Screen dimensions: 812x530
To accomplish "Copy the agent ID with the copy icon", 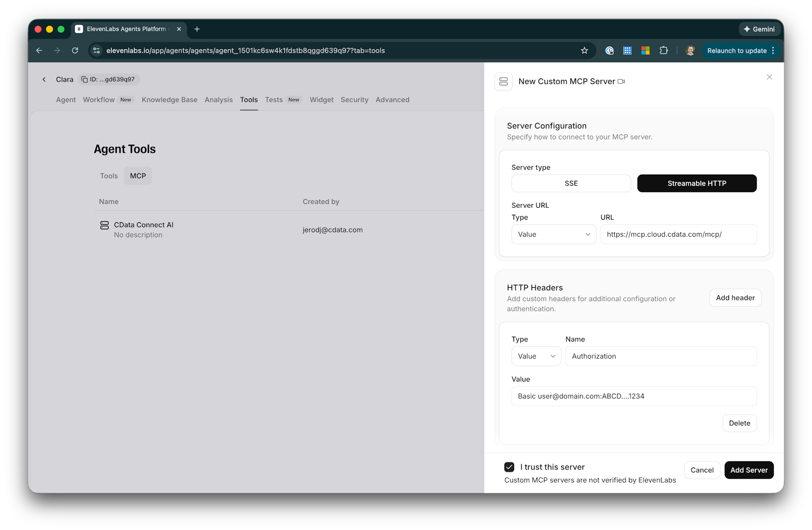I will (84, 79).
